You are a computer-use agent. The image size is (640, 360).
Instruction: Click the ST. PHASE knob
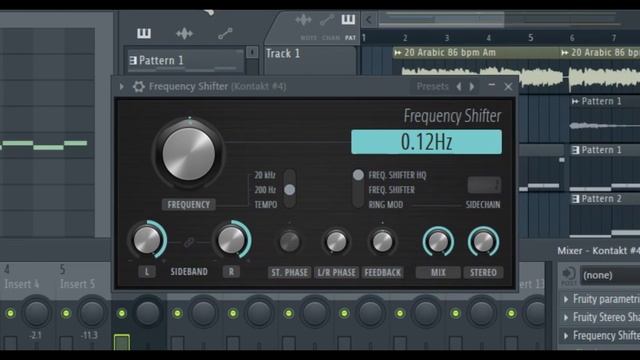289,242
